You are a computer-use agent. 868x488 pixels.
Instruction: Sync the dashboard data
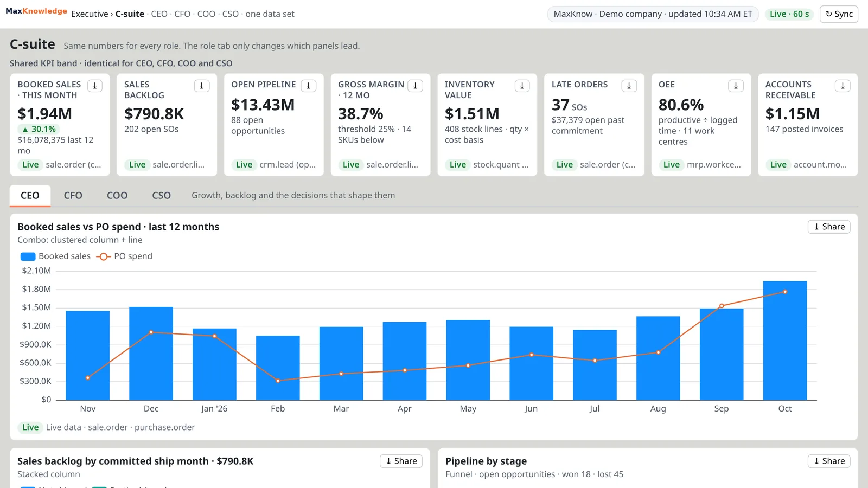point(839,14)
